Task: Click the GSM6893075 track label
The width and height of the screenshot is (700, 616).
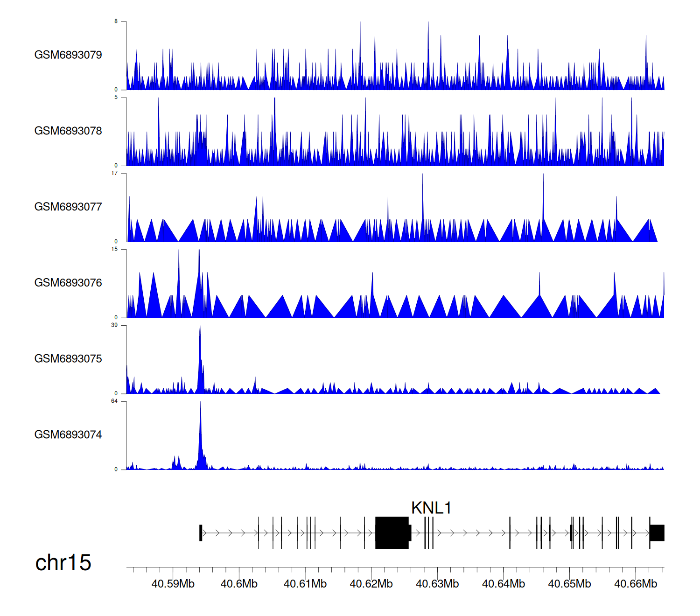Action: point(68,359)
